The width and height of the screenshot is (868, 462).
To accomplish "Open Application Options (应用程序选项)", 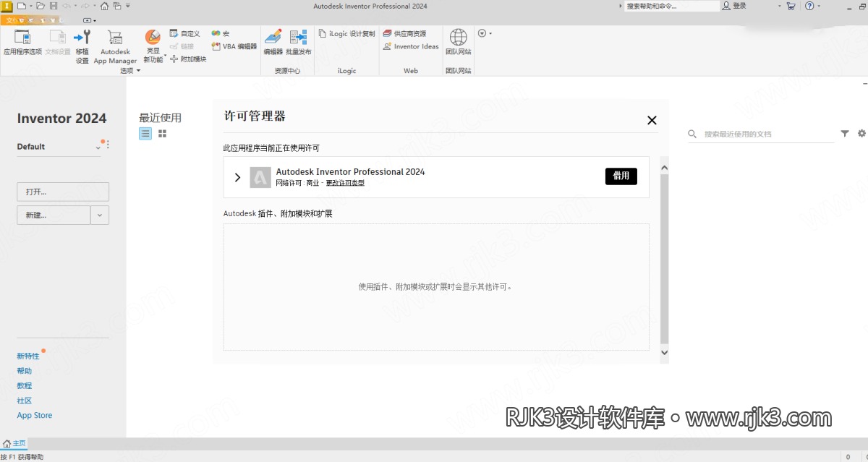I will (22, 43).
